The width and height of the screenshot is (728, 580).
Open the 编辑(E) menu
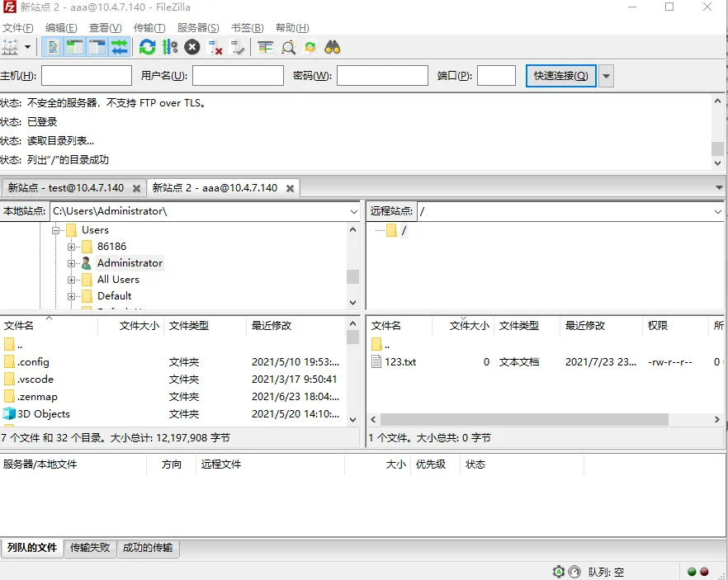click(61, 28)
